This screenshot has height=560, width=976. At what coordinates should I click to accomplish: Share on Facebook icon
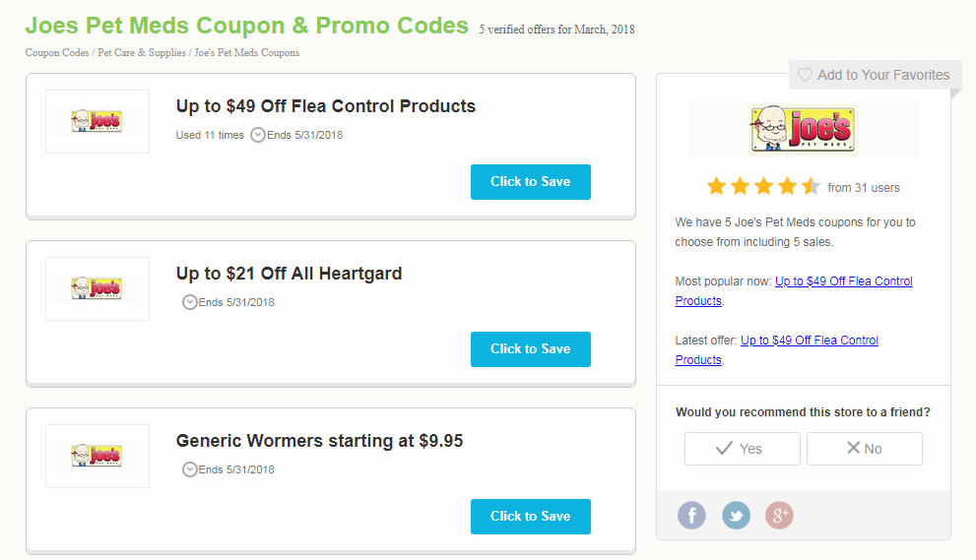click(x=691, y=515)
